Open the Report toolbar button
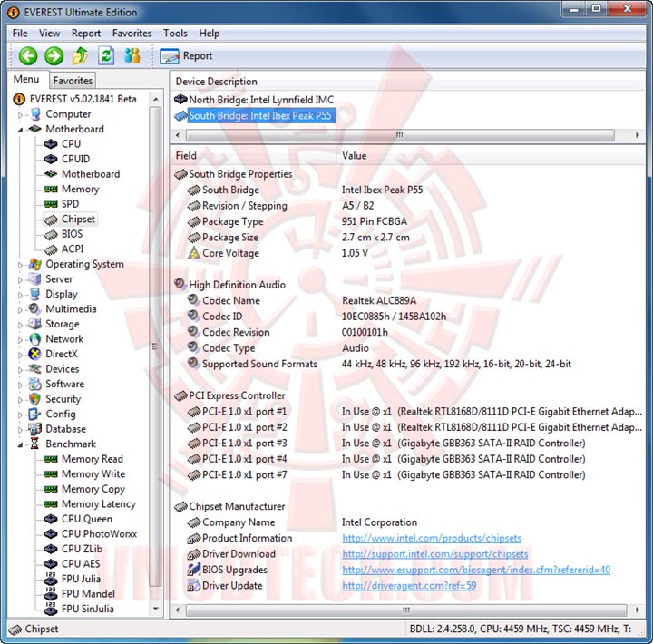653x644 pixels. coord(186,56)
